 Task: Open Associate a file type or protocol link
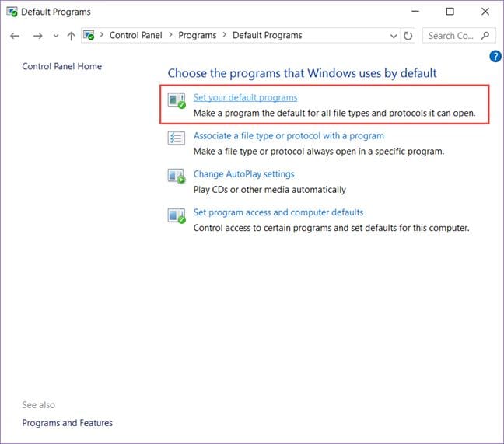click(x=289, y=135)
